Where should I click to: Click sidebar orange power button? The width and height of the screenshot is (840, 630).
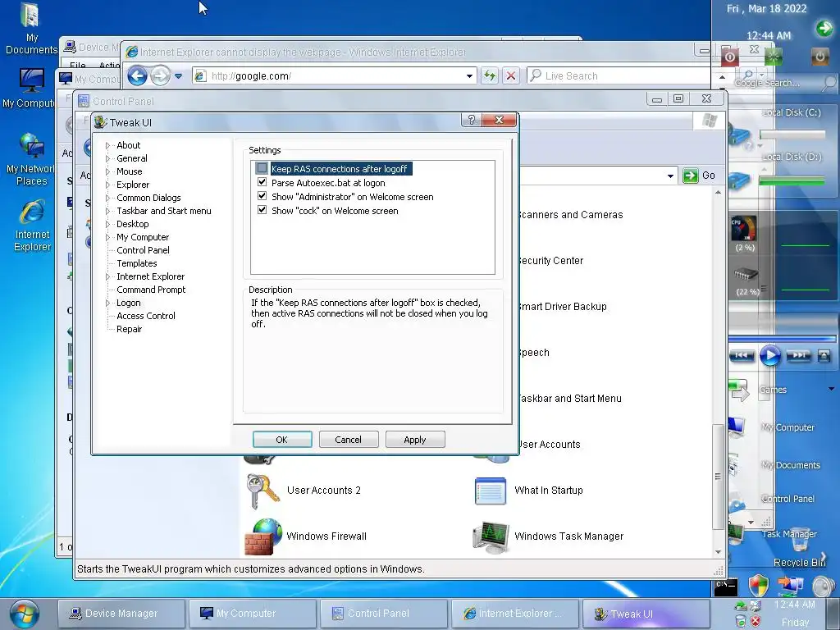point(819,56)
